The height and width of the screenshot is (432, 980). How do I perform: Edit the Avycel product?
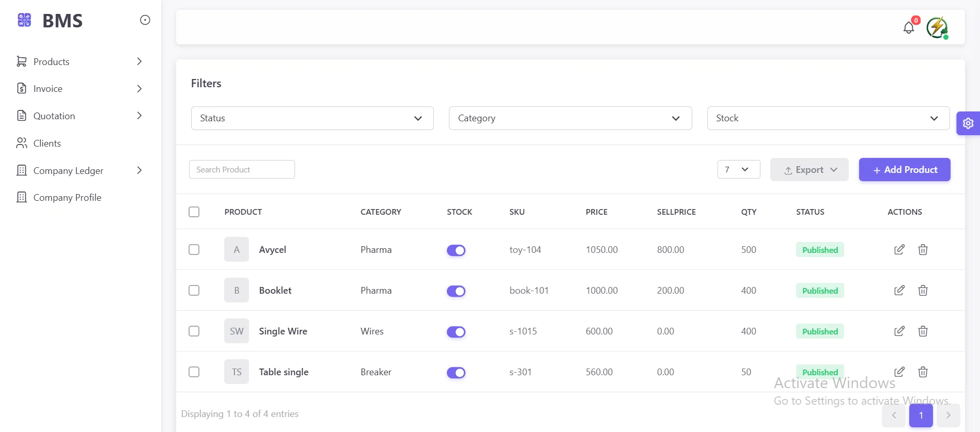[899, 250]
